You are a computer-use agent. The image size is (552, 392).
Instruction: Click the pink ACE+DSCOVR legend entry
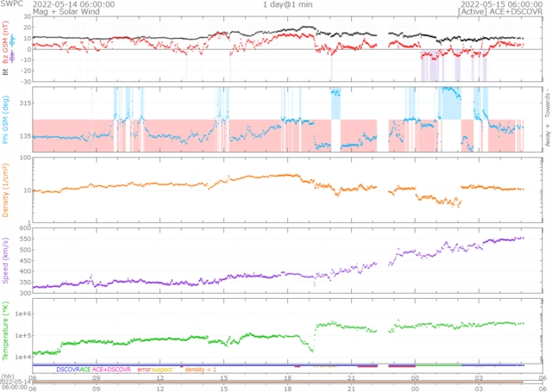(111, 370)
